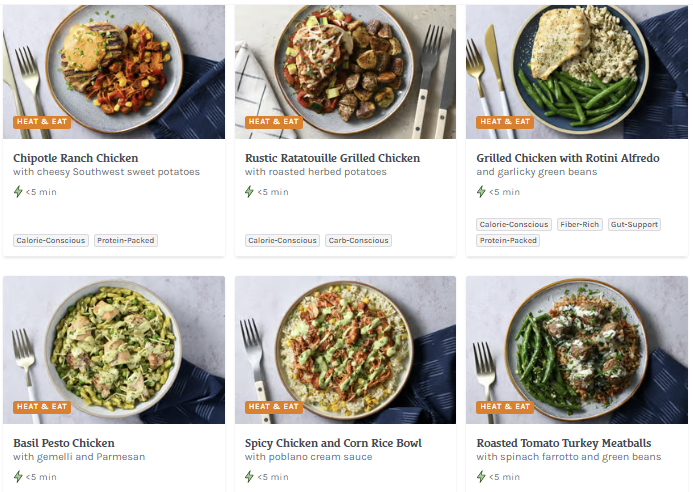
Task: Click Protein-Packed tag on Rotini Alfredo card
Action: [508, 241]
